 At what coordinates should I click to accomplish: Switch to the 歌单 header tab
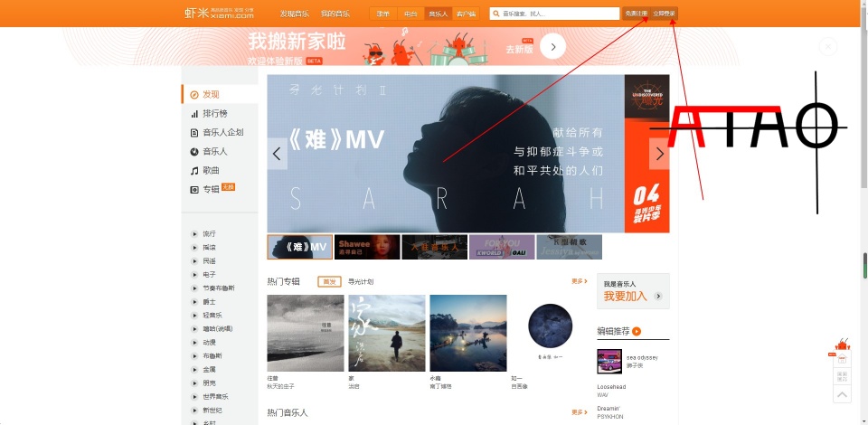pyautogui.click(x=383, y=14)
